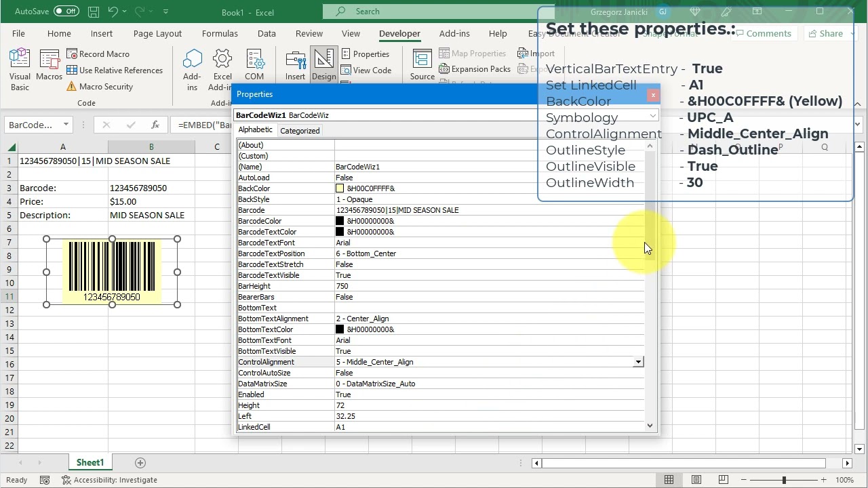Screen dimensions: 868x488
Task: Switch to the Formulas tab
Action: 220,33
